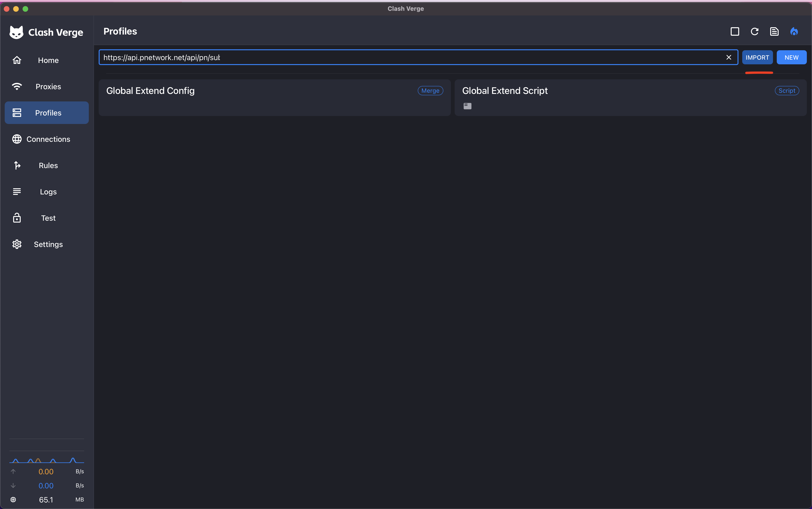Click the Test lock icon
Image resolution: width=812 pixels, height=509 pixels.
pos(17,218)
